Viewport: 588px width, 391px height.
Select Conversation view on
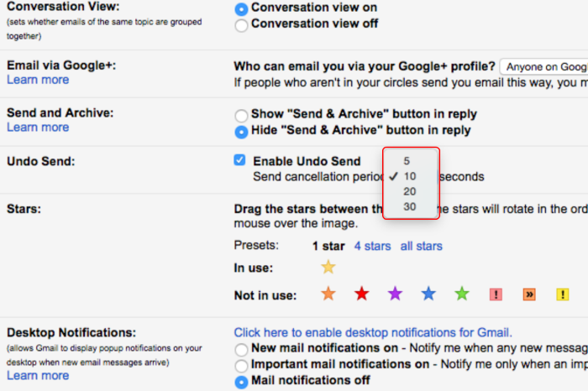pyautogui.click(x=241, y=9)
